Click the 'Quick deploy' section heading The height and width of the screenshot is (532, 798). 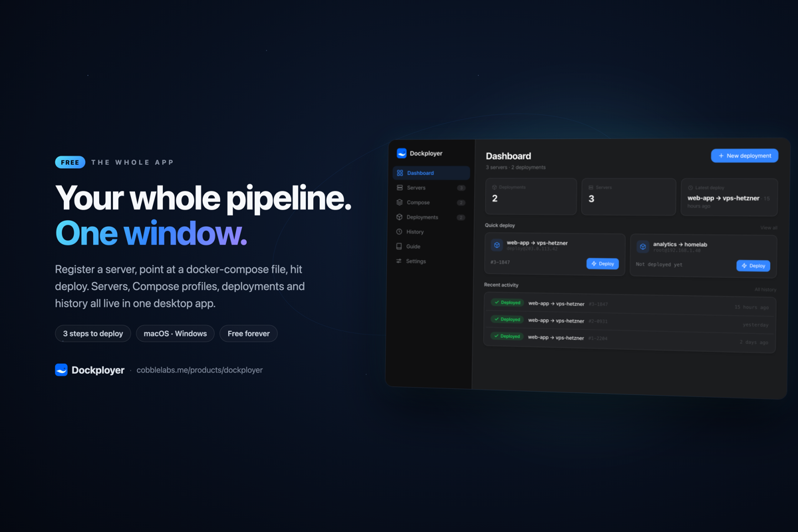[x=500, y=225]
